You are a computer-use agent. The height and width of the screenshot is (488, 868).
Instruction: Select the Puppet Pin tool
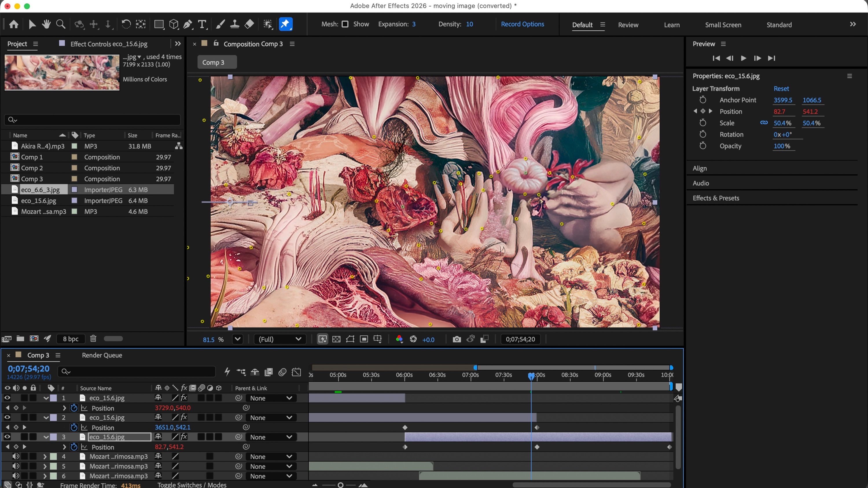click(x=286, y=24)
